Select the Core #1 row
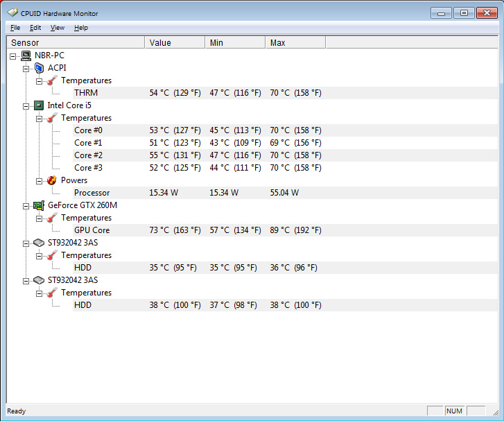Image resolution: width=504 pixels, height=421 pixels. (x=285, y=143)
